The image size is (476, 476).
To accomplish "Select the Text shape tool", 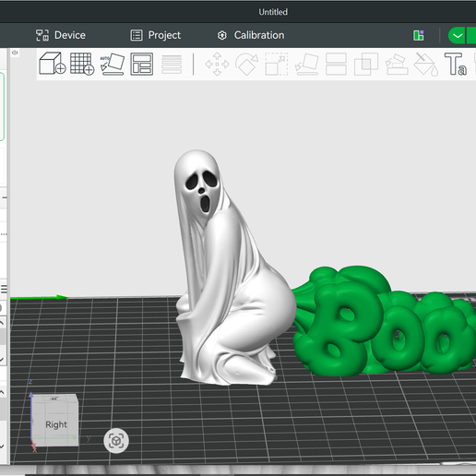I will tap(456, 64).
